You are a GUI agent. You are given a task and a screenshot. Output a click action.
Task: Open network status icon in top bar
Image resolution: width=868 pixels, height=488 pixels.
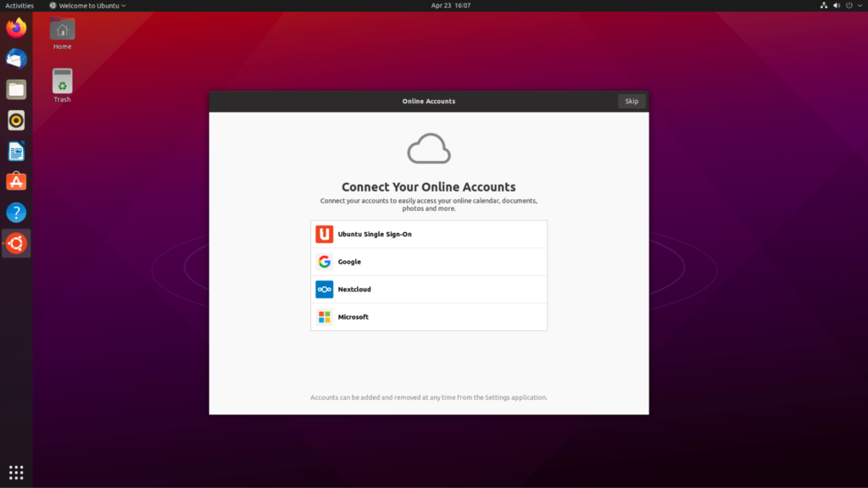point(824,6)
